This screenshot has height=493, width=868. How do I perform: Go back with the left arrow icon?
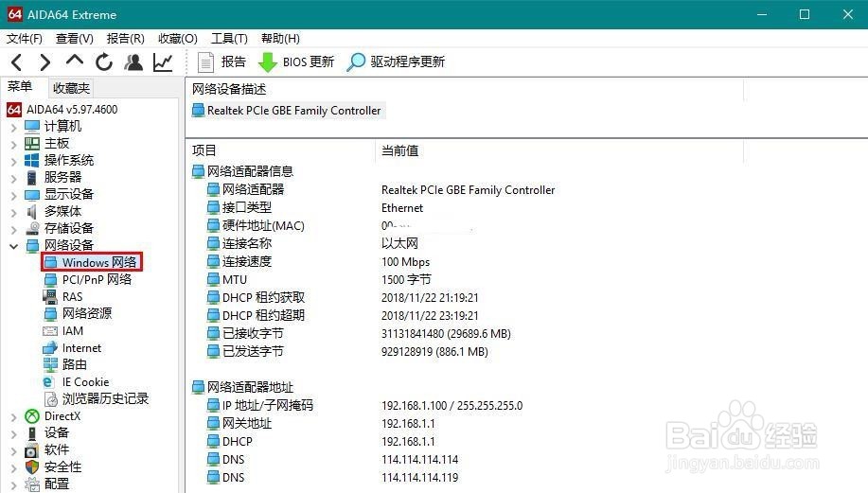[17, 62]
